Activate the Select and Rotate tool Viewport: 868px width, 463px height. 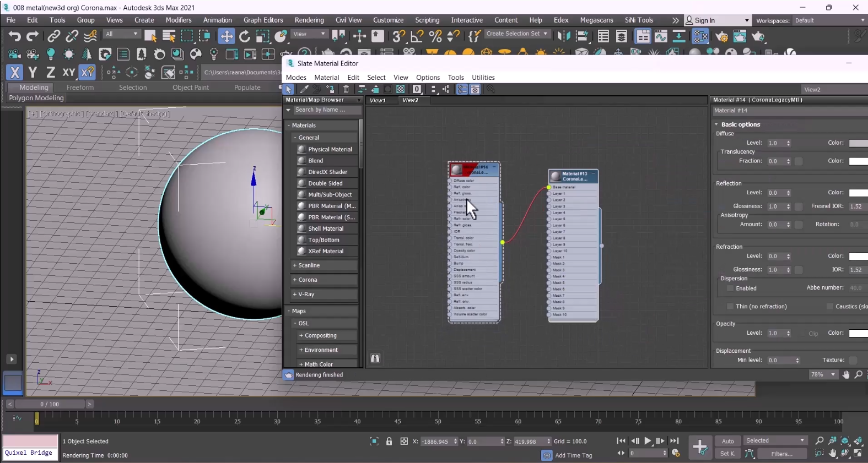(245, 36)
